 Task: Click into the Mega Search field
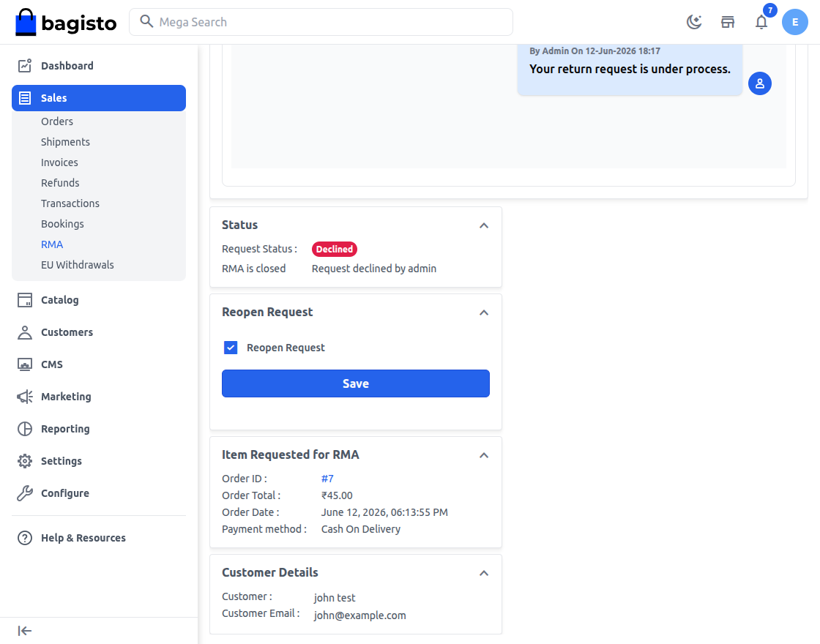click(321, 22)
